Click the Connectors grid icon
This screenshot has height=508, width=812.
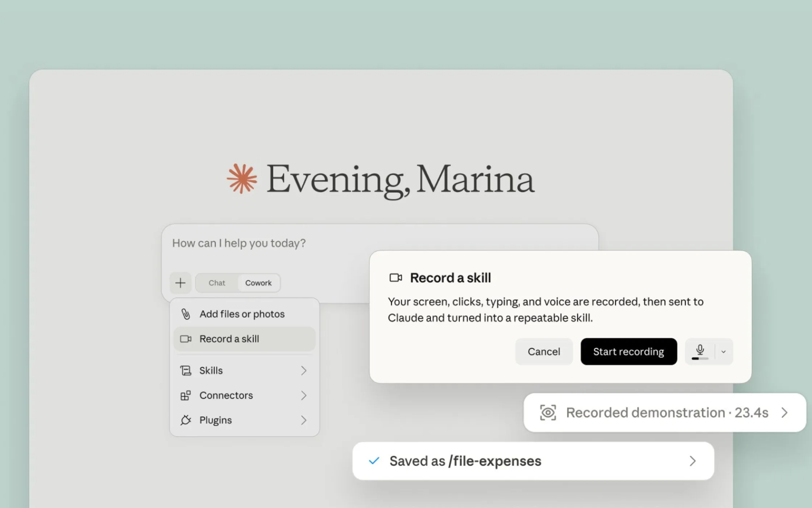coord(186,395)
